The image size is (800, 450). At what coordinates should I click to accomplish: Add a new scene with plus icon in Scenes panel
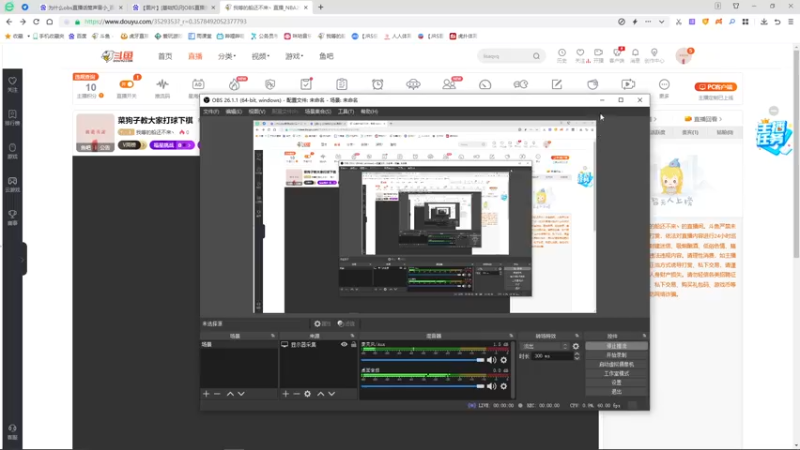pyautogui.click(x=206, y=394)
